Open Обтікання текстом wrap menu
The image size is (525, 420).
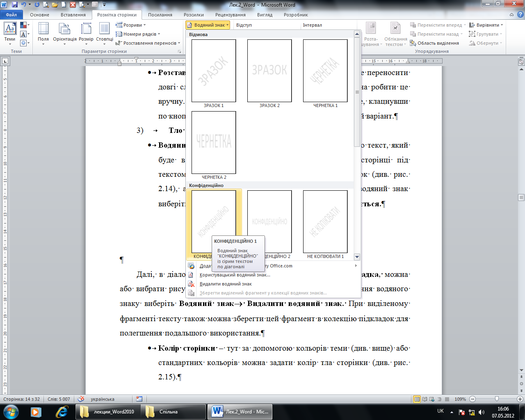click(x=395, y=34)
